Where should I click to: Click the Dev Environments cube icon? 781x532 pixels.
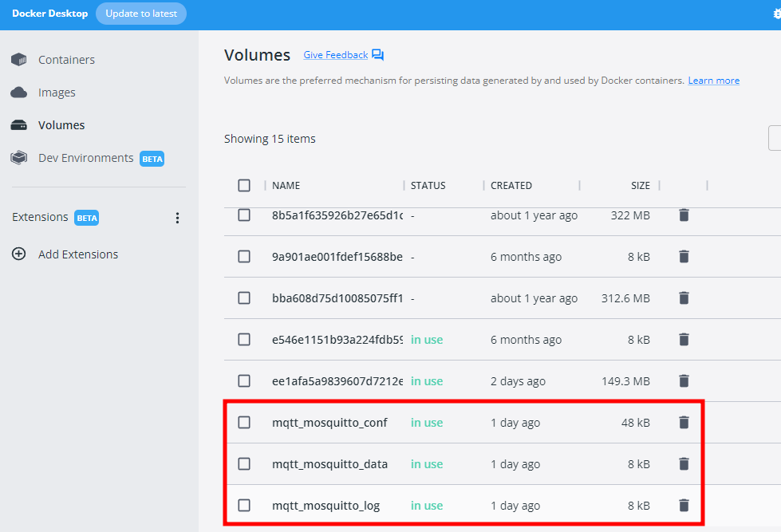click(x=19, y=158)
